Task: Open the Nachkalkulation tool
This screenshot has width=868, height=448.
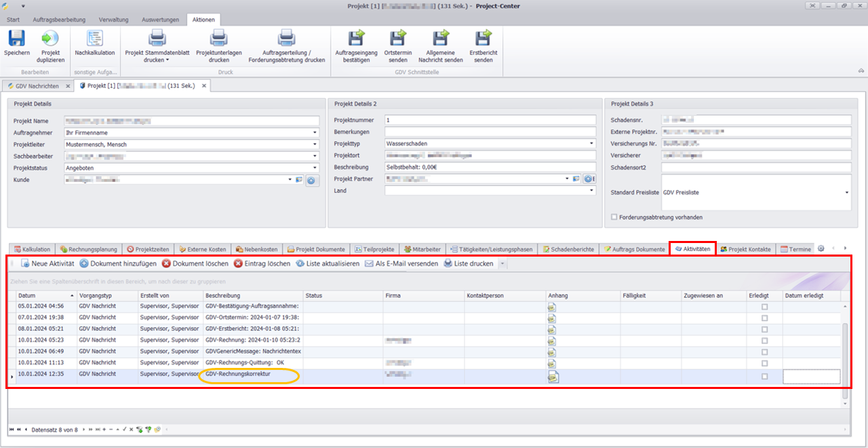Action: tap(94, 39)
